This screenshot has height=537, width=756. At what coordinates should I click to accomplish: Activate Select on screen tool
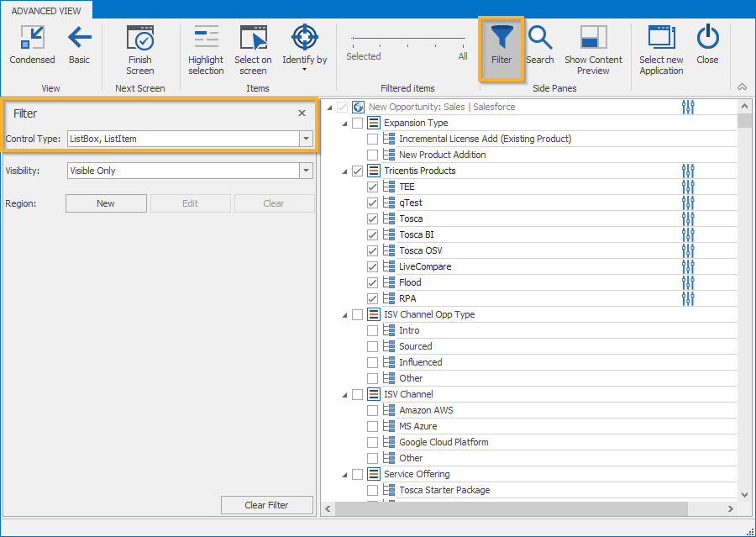pos(253,50)
